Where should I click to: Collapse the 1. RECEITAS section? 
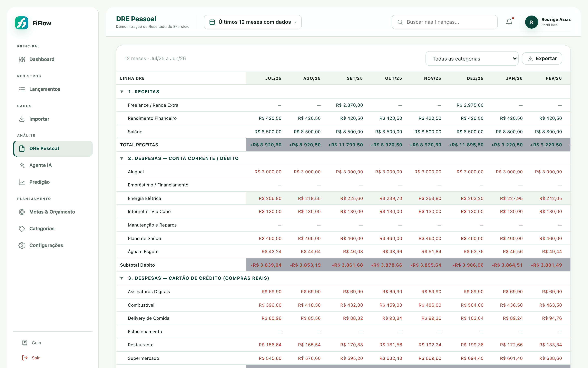tap(122, 92)
